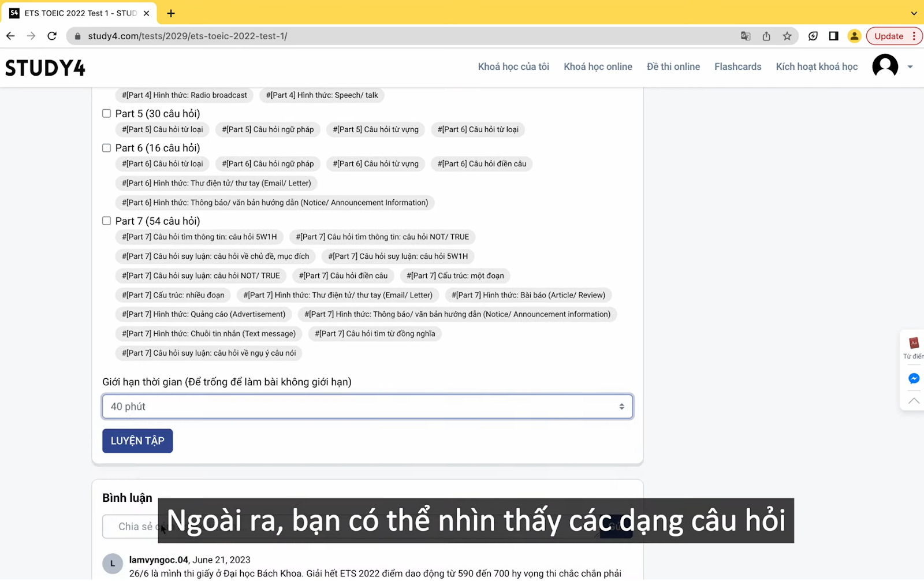Viewport: 924px width, 581px height.
Task: Check the Part 7 (54 câu hỏi) checkbox
Action: (x=106, y=221)
